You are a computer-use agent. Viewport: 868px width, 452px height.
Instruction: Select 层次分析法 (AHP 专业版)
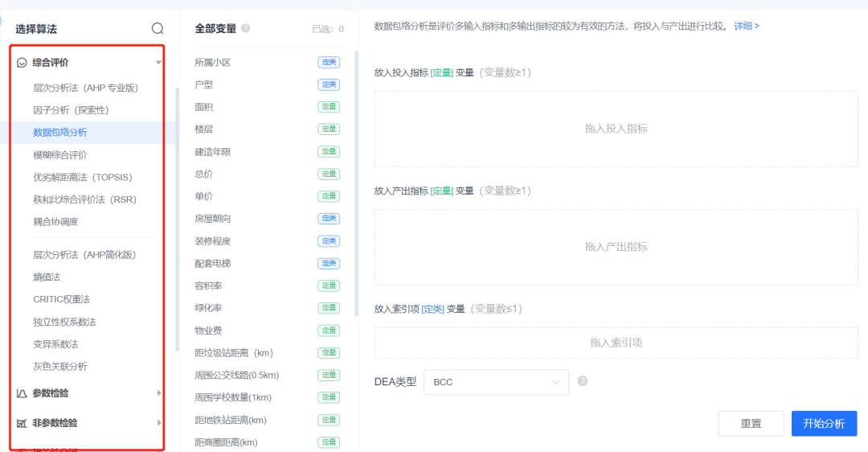[x=85, y=88]
